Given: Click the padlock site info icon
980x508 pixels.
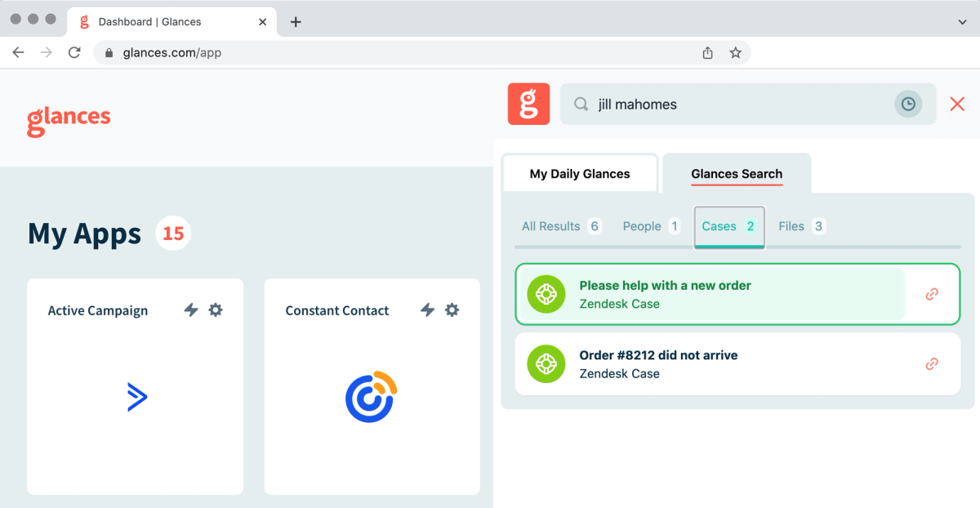Looking at the screenshot, I should [109, 53].
